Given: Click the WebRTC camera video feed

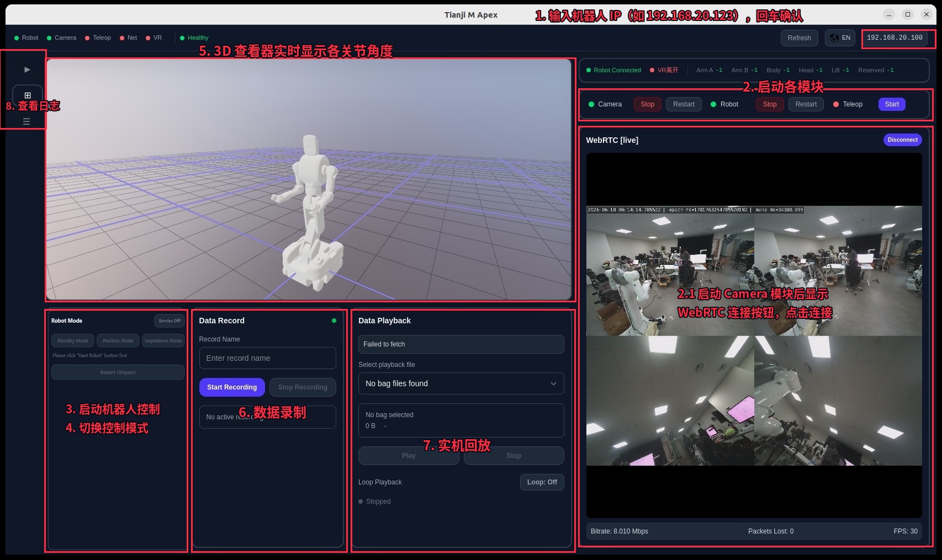Looking at the screenshot, I should 754,335.
